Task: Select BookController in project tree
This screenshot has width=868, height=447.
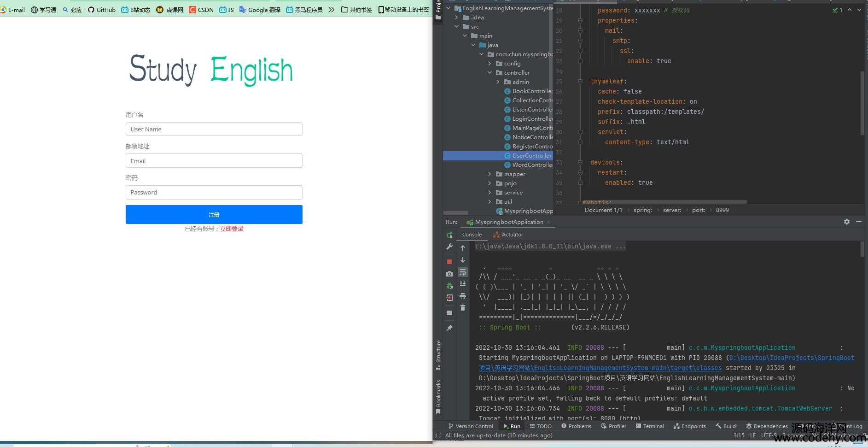Action: [x=529, y=91]
